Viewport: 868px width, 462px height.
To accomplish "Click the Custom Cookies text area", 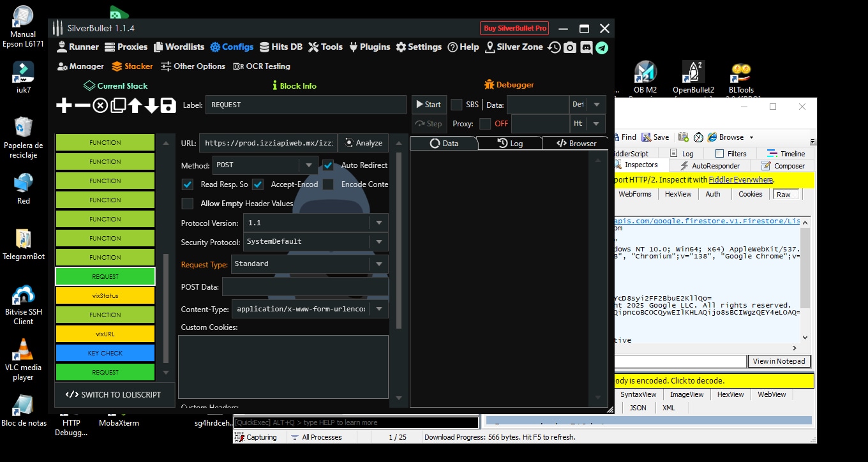I will 283,367.
